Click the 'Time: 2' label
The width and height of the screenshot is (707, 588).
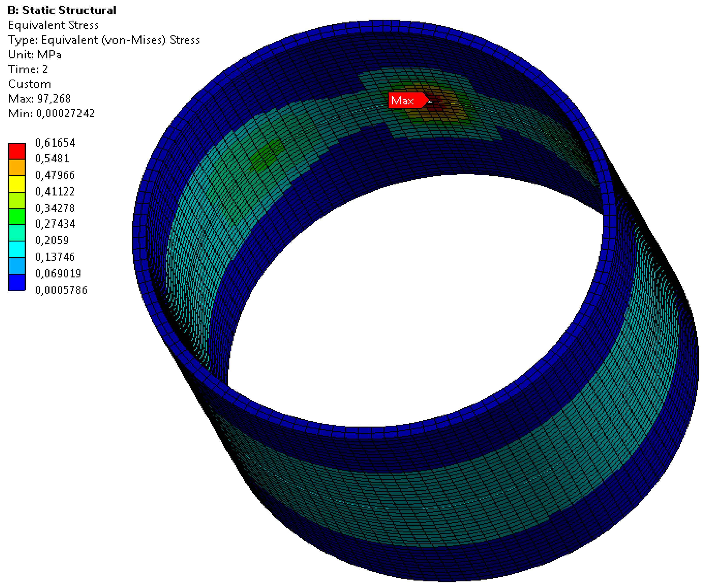28,69
